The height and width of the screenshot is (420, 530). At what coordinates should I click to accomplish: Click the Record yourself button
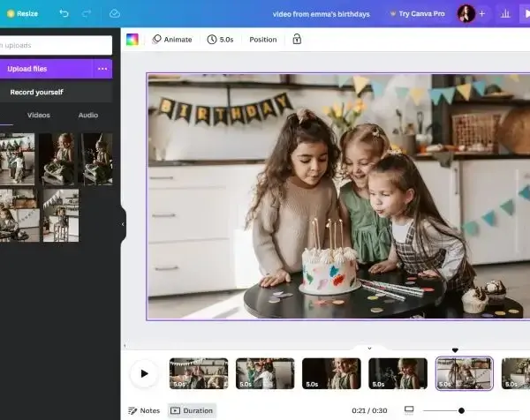point(56,92)
